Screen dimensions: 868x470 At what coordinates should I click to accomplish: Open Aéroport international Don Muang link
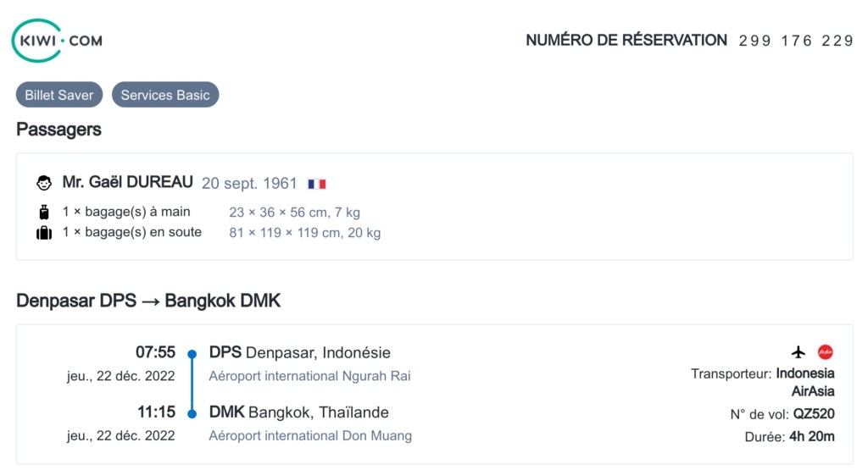(310, 436)
